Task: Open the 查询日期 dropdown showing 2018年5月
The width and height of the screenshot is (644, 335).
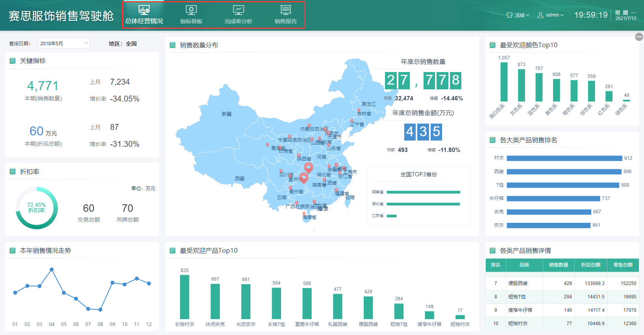Action: coord(64,43)
